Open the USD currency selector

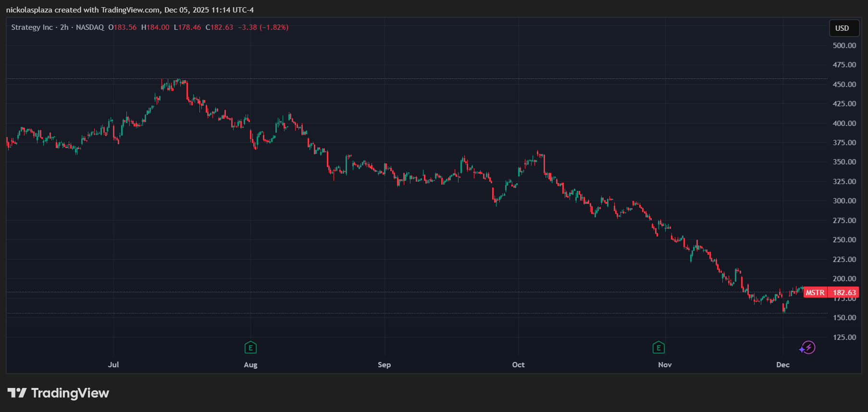843,28
